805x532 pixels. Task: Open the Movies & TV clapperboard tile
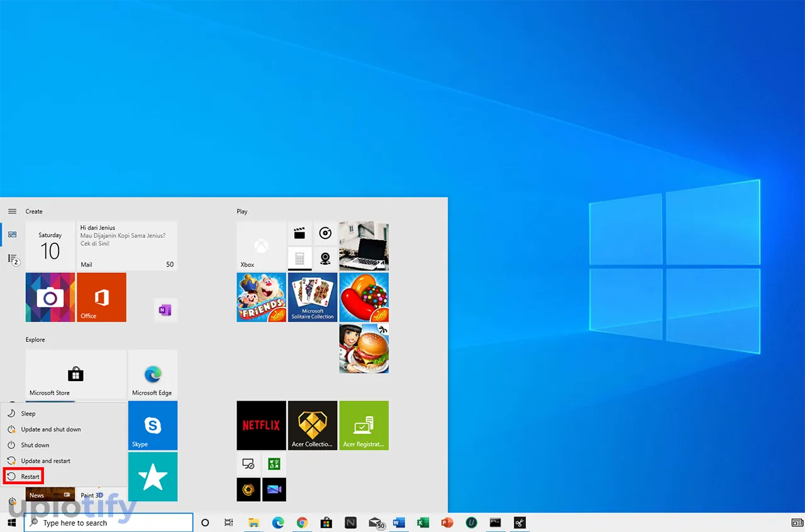300,233
